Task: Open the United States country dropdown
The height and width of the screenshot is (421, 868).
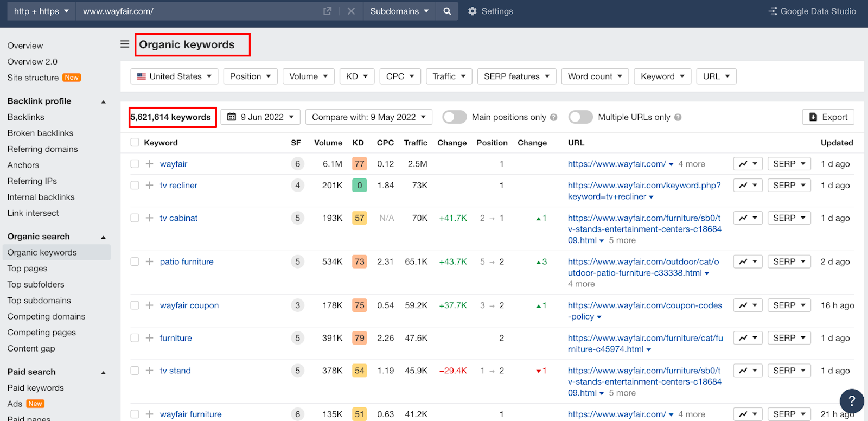Action: click(x=174, y=76)
